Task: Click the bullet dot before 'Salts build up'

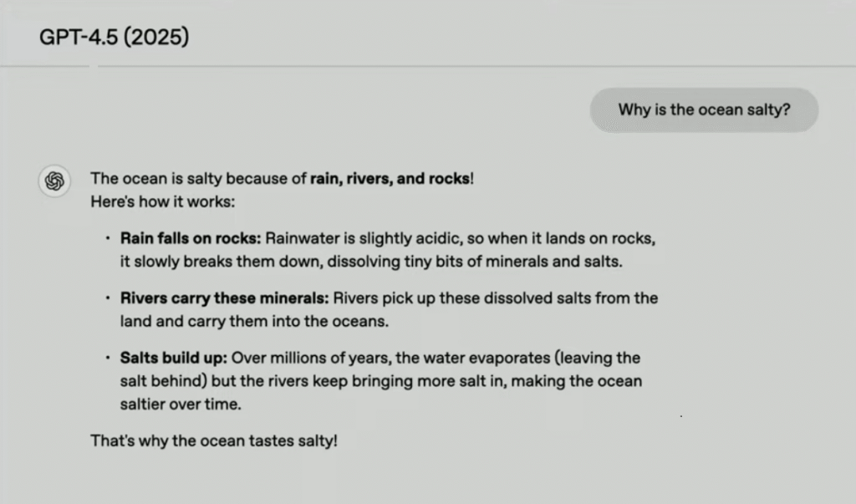Action: point(108,358)
